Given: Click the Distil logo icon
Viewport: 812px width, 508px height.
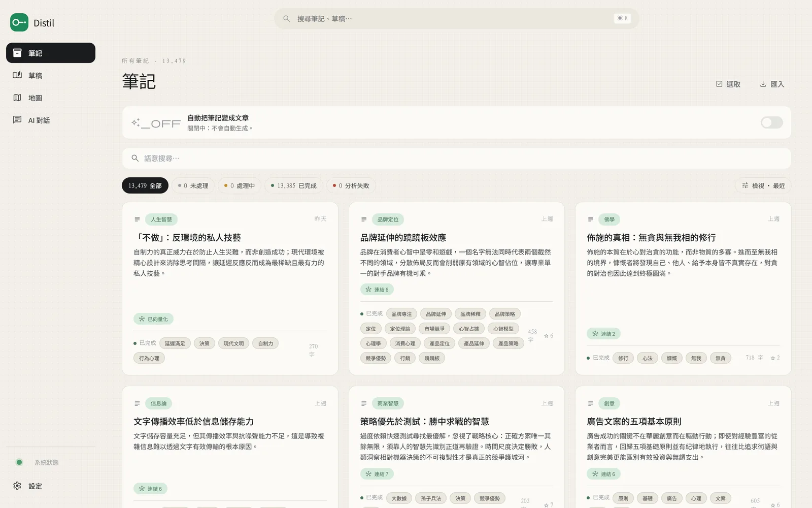Looking at the screenshot, I should (x=19, y=22).
